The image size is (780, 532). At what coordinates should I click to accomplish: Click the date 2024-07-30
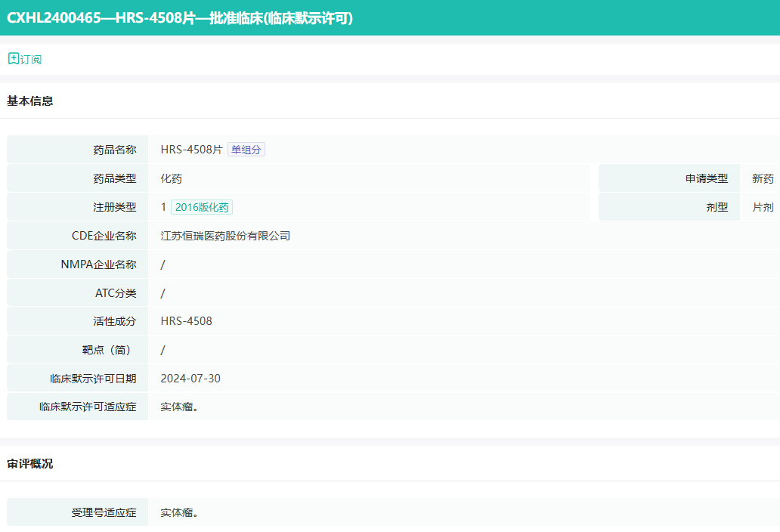[190, 379]
